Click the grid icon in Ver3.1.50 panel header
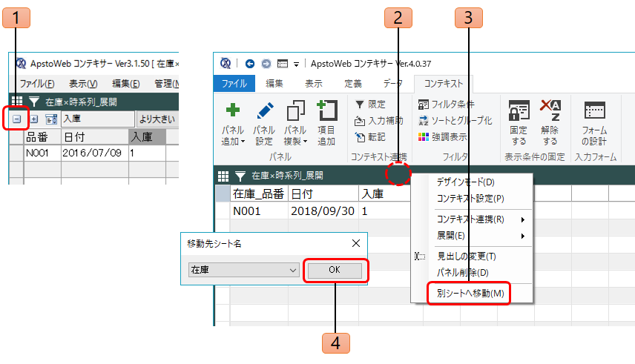This screenshot has height=364, width=635. click(17, 102)
